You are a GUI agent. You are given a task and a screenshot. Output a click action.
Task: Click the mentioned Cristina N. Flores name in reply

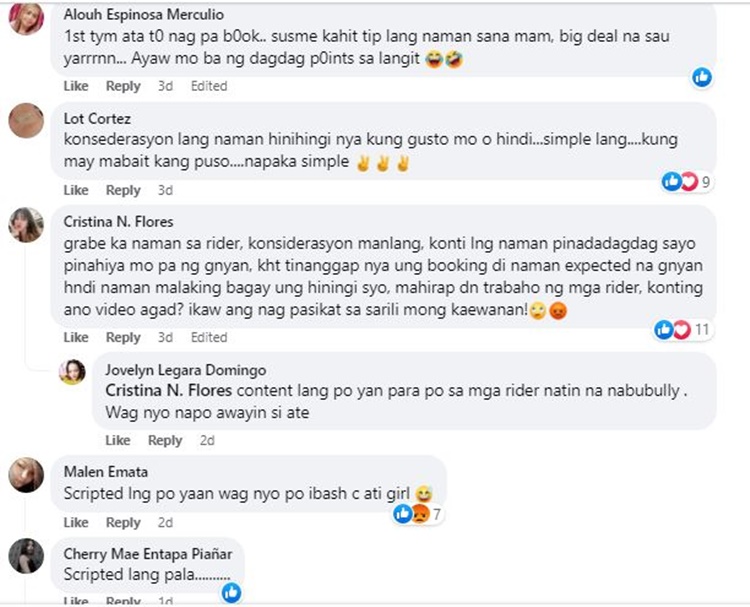(161, 390)
